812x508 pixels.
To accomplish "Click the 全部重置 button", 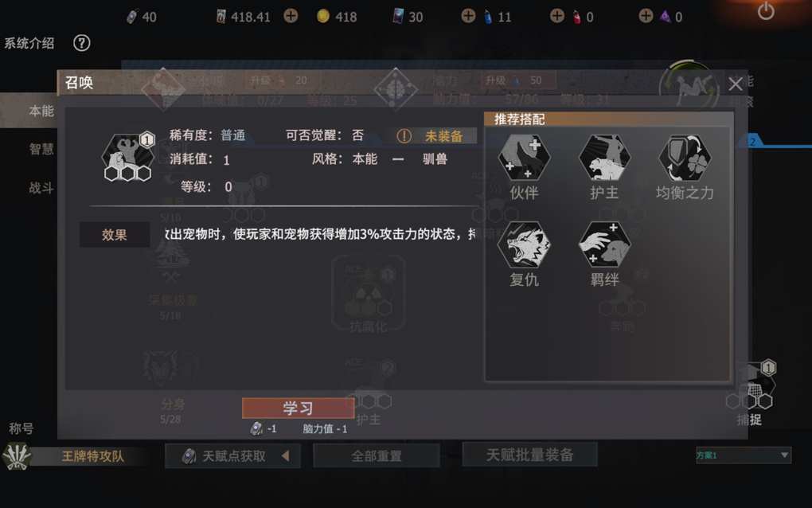I will (x=377, y=456).
